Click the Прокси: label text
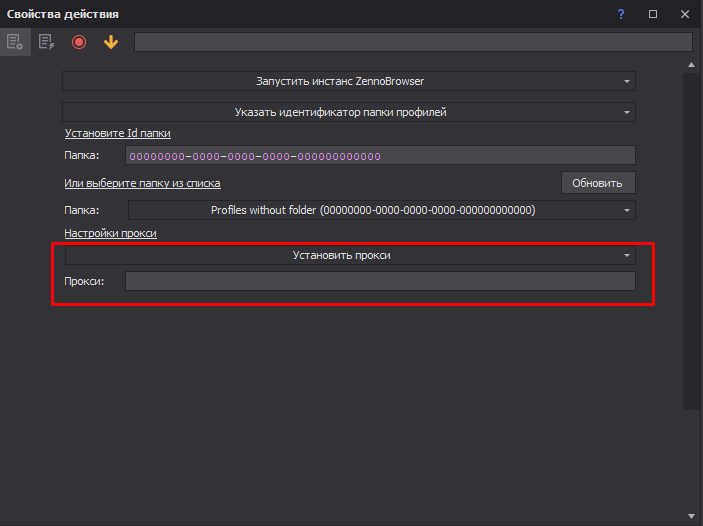Image resolution: width=703 pixels, height=526 pixels. [x=84, y=281]
